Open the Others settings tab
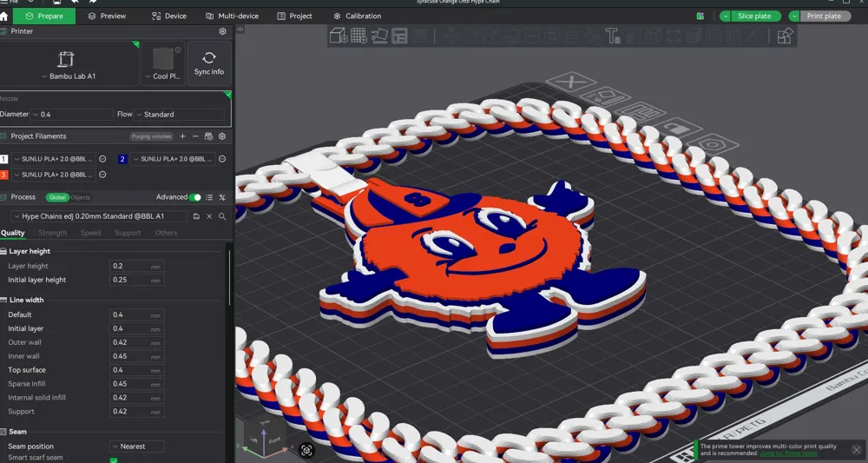 point(166,233)
